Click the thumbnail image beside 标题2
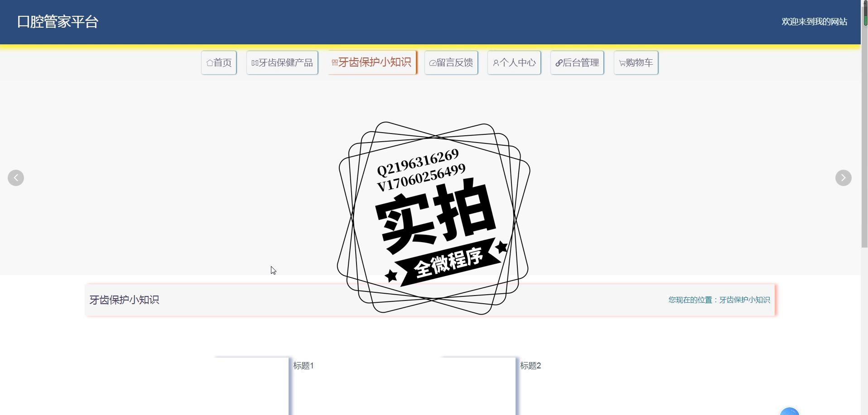Viewport: 868px width, 415px height. tap(479, 386)
